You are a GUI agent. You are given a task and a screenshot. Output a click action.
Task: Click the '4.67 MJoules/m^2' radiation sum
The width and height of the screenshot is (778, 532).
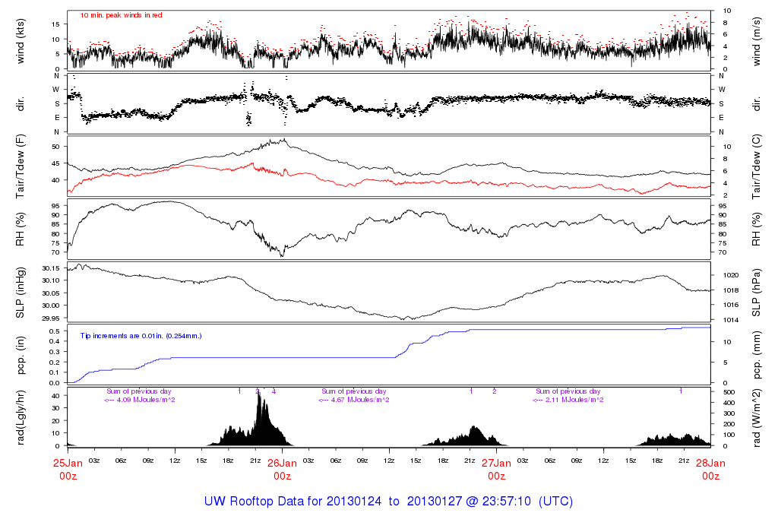coord(359,400)
